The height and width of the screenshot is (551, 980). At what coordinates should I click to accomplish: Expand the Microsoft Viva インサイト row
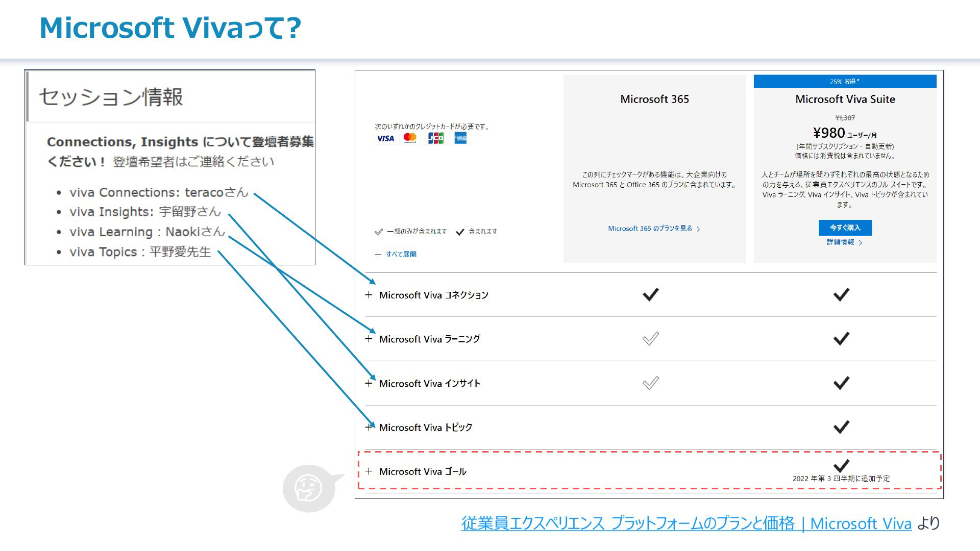tap(369, 383)
